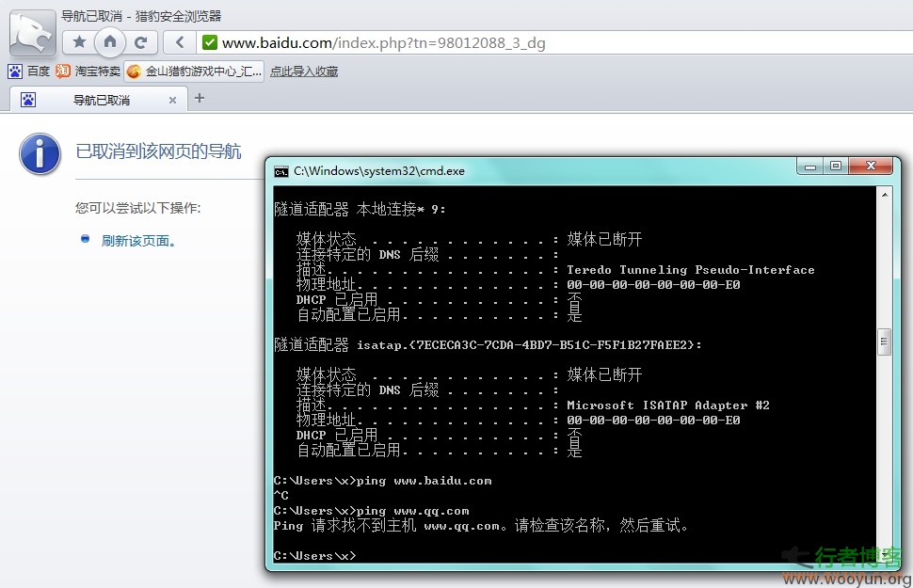Click Microsoft ISATAP Adapter #2 text
Viewport: 913px width, 588px height.
tap(668, 405)
